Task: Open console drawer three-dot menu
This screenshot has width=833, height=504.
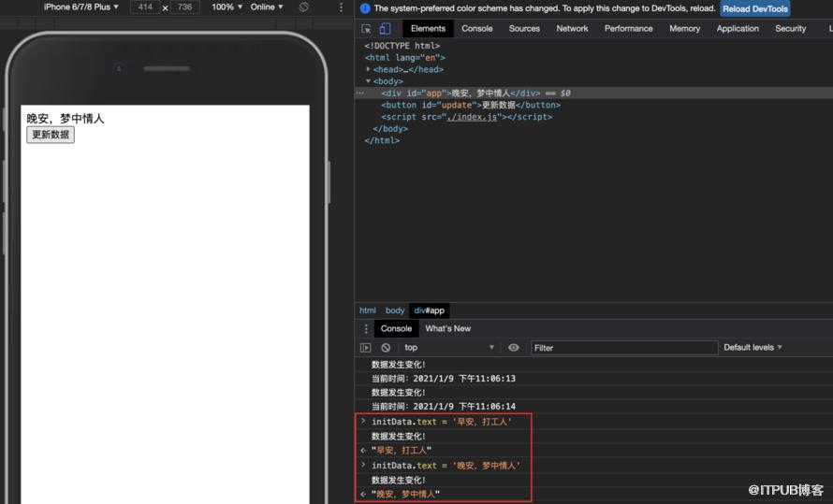Action: [x=366, y=329]
